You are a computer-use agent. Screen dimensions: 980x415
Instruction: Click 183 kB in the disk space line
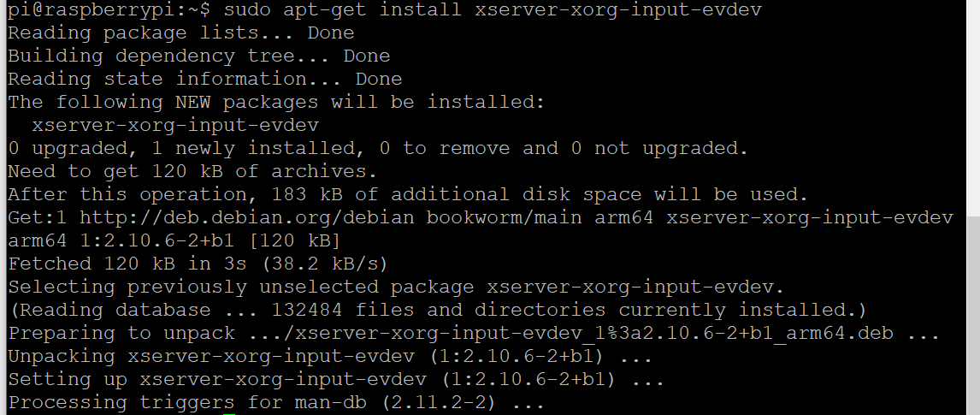(307, 194)
